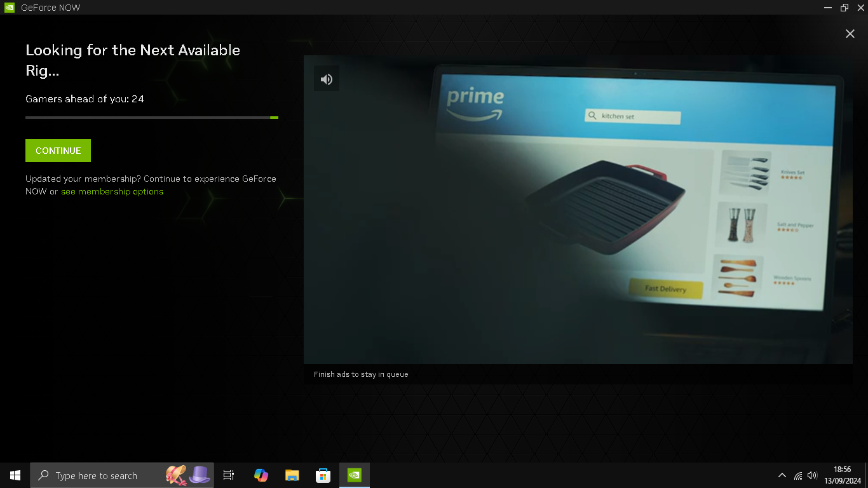Open Task View on the taskbar
Image resolution: width=868 pixels, height=488 pixels.
(229, 475)
